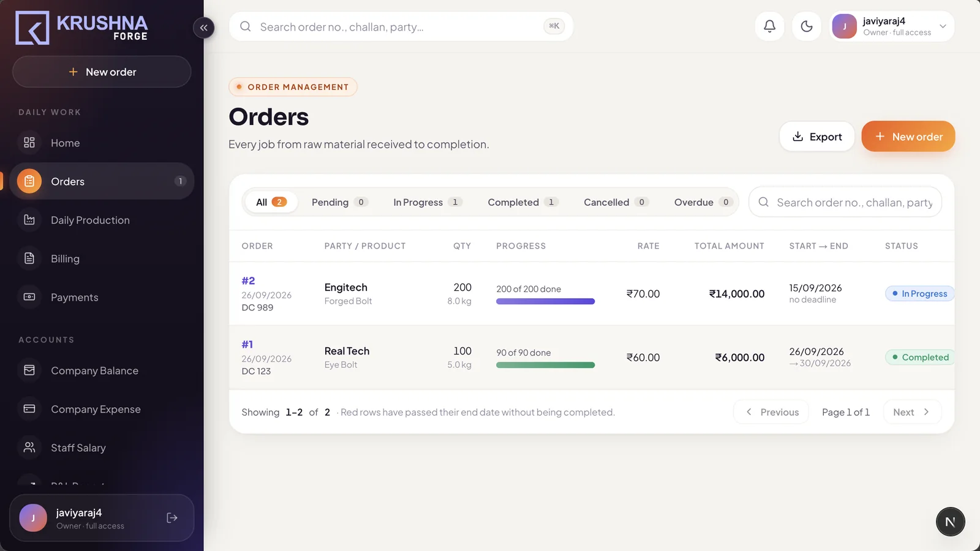Filter by Overdue tab

pyautogui.click(x=703, y=202)
